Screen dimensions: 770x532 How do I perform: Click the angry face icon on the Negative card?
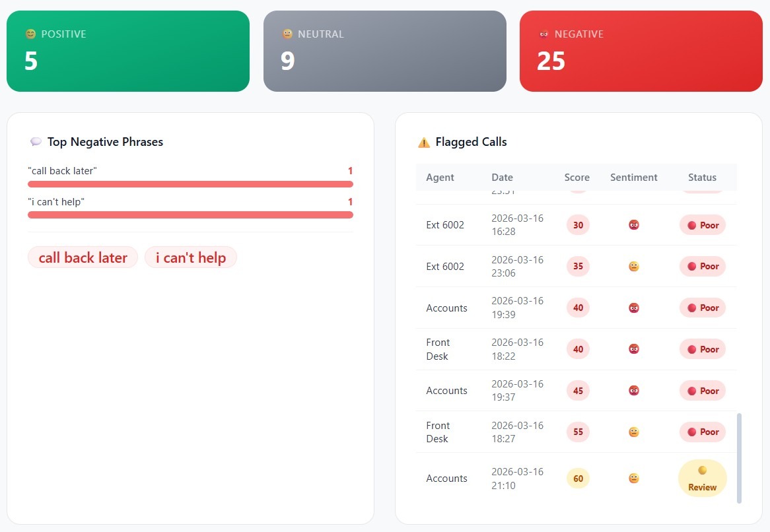(543, 34)
